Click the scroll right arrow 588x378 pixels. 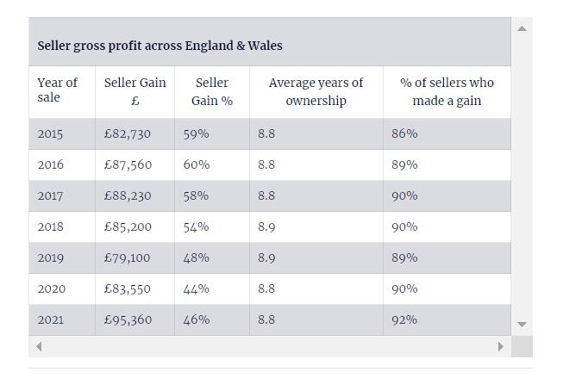click(500, 346)
